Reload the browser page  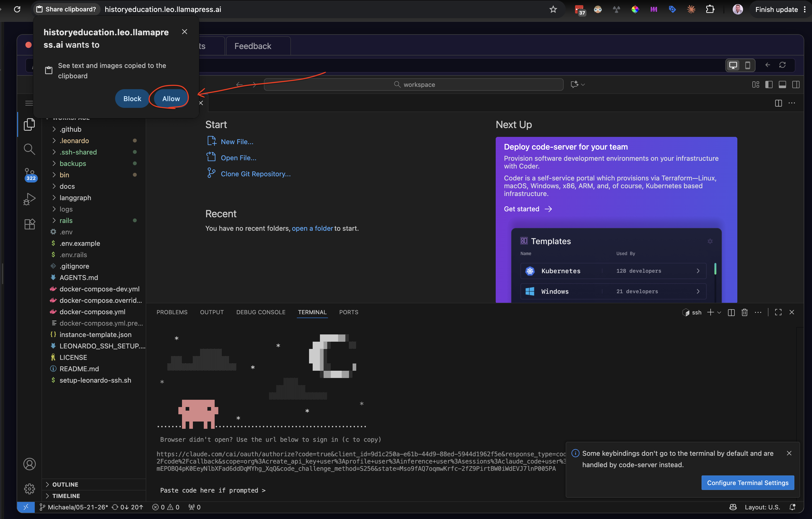tap(17, 9)
